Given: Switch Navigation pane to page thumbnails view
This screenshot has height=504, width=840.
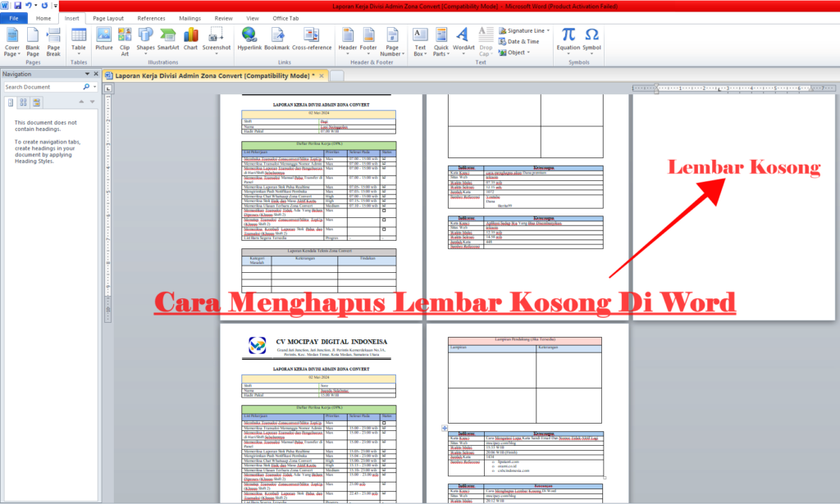Looking at the screenshot, I should pos(23,102).
